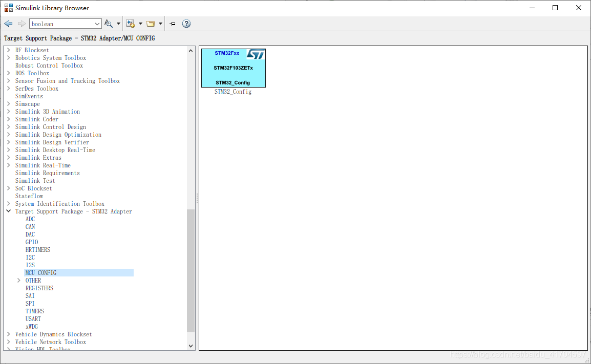
Task: Select the STM32_Config block thumbnail
Action: [x=233, y=68]
